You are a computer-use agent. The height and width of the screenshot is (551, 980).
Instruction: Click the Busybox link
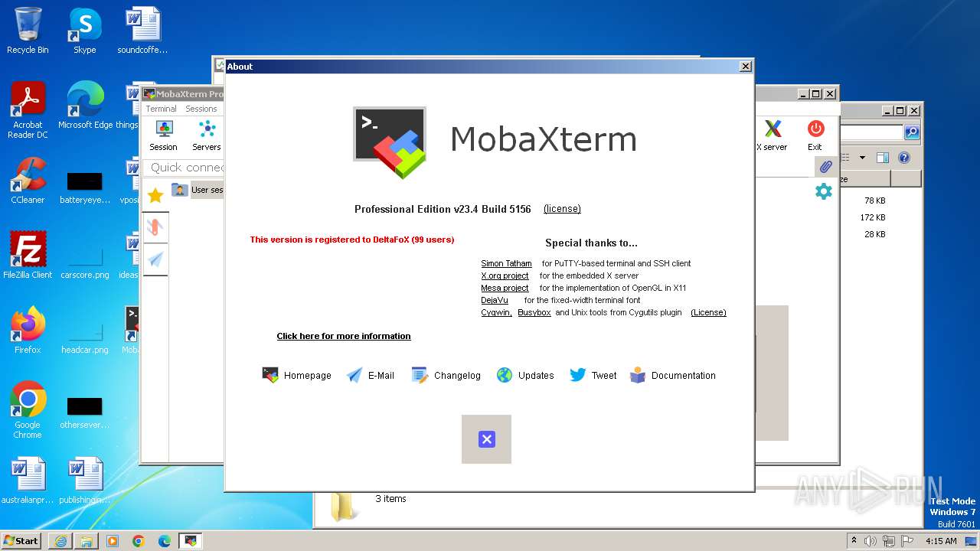pyautogui.click(x=534, y=312)
